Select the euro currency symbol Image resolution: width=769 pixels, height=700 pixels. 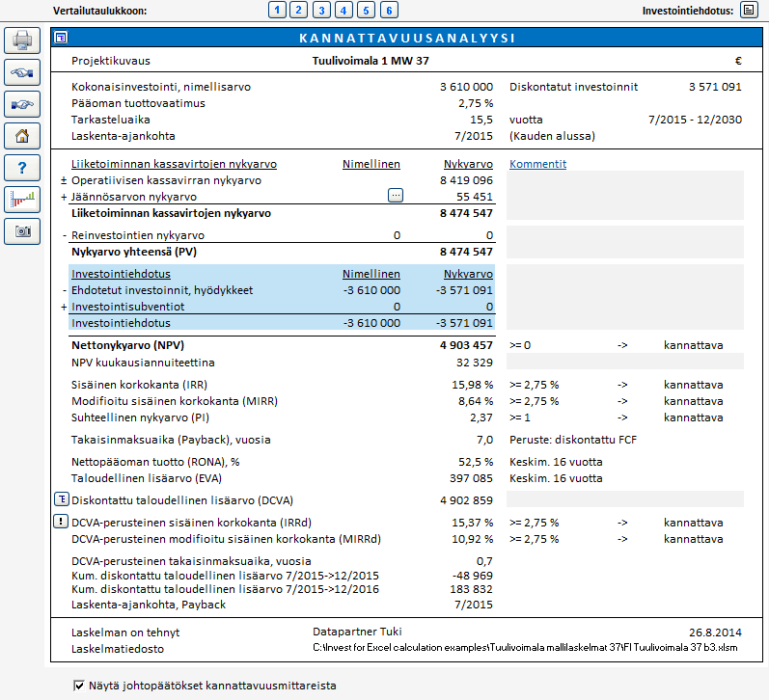click(738, 61)
